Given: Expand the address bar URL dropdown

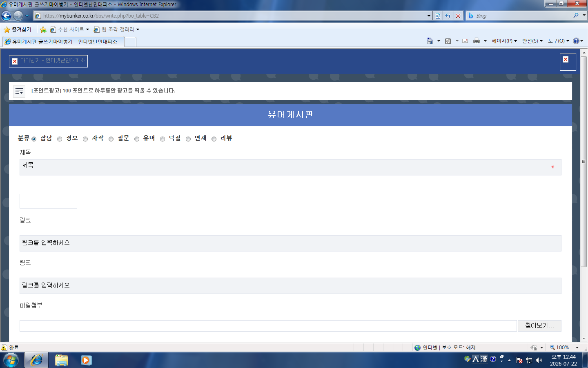Looking at the screenshot, I should pyautogui.click(x=429, y=16).
